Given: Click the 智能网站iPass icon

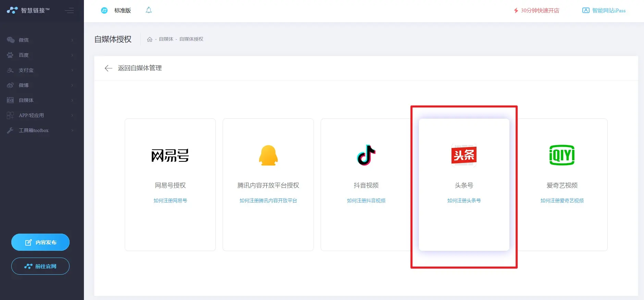Looking at the screenshot, I should tap(586, 10).
